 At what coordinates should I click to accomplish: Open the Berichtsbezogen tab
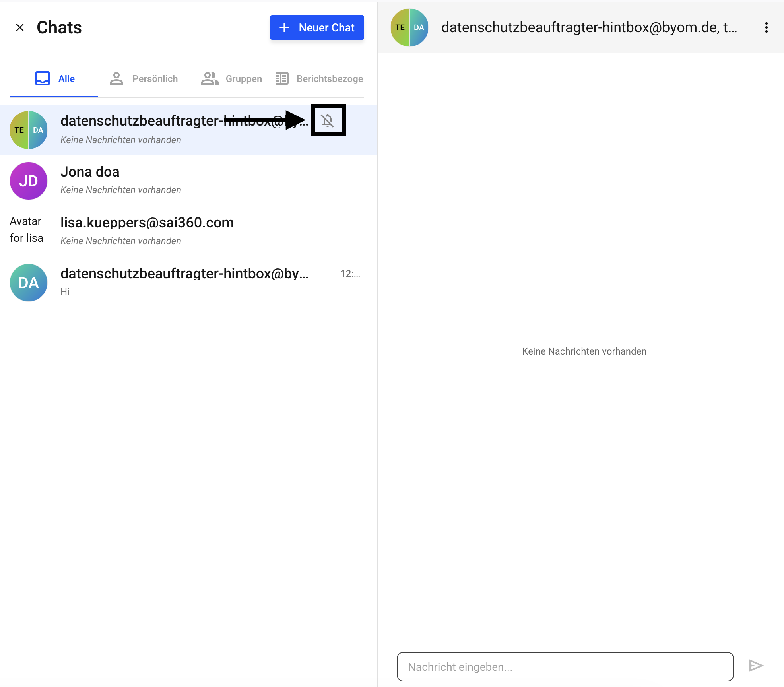tap(320, 79)
